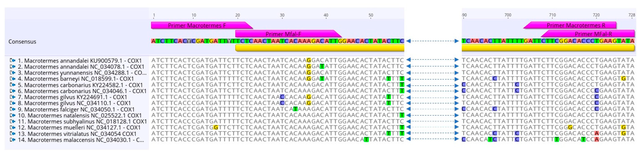Select sequence name 6. Macrotermes carbonarius NC_034046.1
The height and width of the screenshot is (157, 644).
(82, 91)
